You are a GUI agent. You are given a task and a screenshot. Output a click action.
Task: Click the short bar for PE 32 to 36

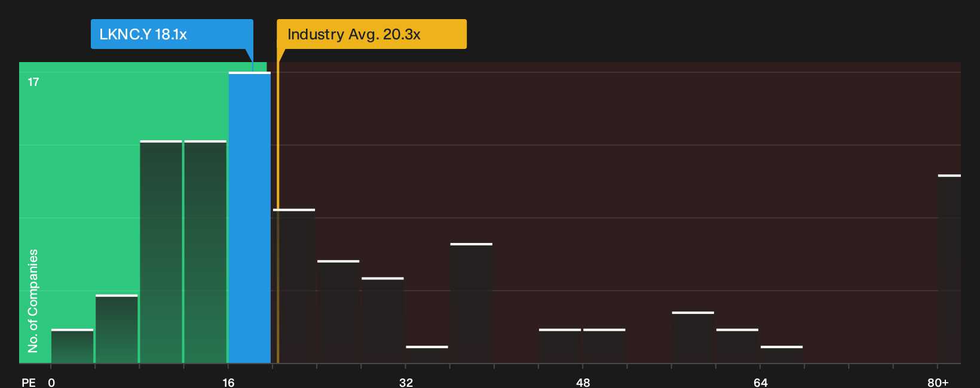tap(427, 355)
